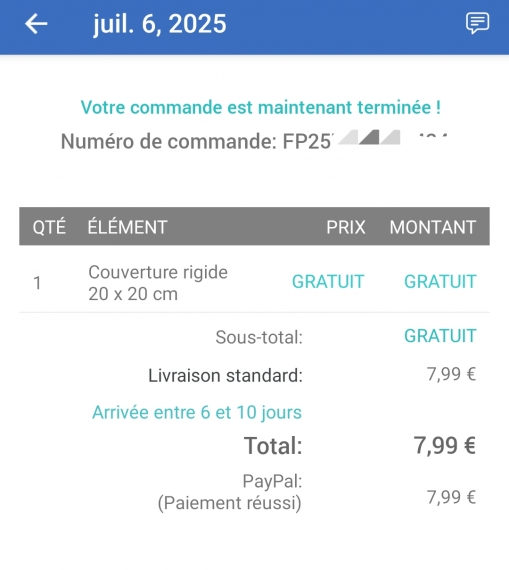Tap the juil. 6, 2025 header title
This screenshot has height=570, width=509.
coord(160,24)
